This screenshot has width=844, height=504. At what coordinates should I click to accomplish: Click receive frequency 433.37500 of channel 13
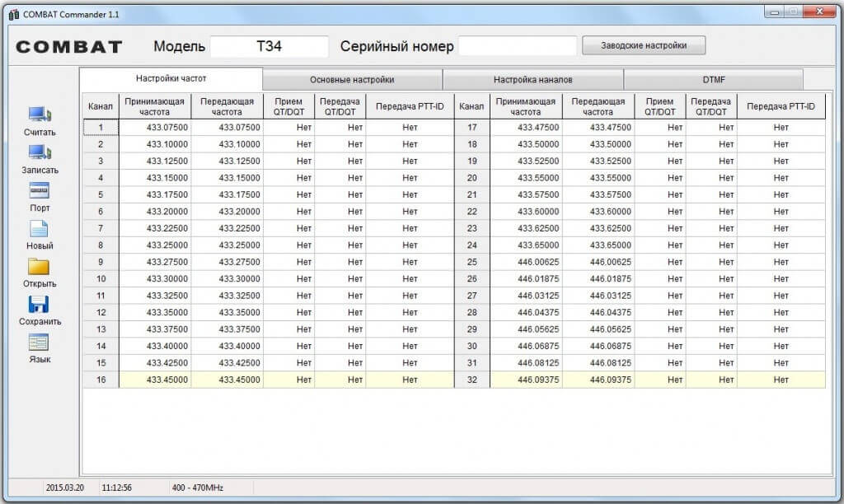(155, 329)
